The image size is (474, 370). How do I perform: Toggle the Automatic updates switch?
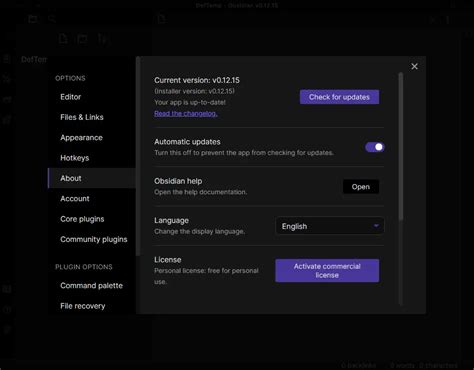coord(375,147)
